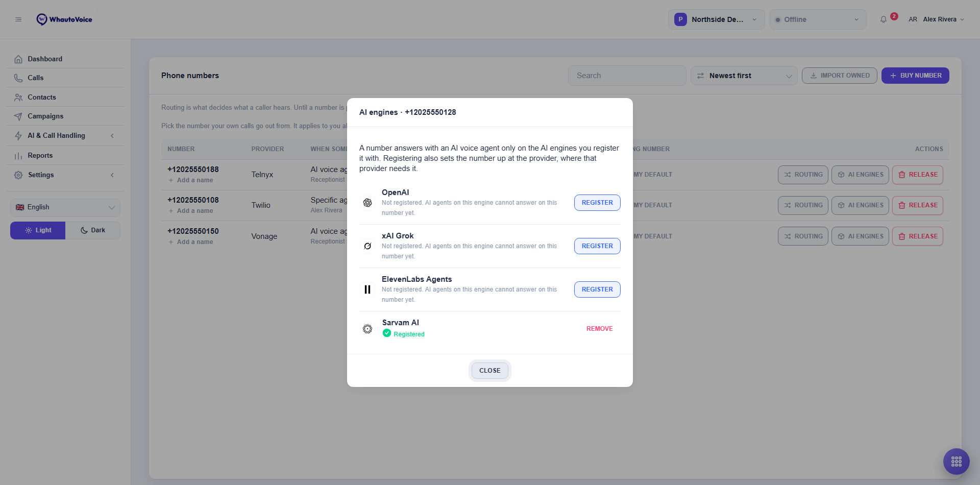Image resolution: width=980 pixels, height=485 pixels.
Task: Click the Import Owned button
Action: coord(840,76)
